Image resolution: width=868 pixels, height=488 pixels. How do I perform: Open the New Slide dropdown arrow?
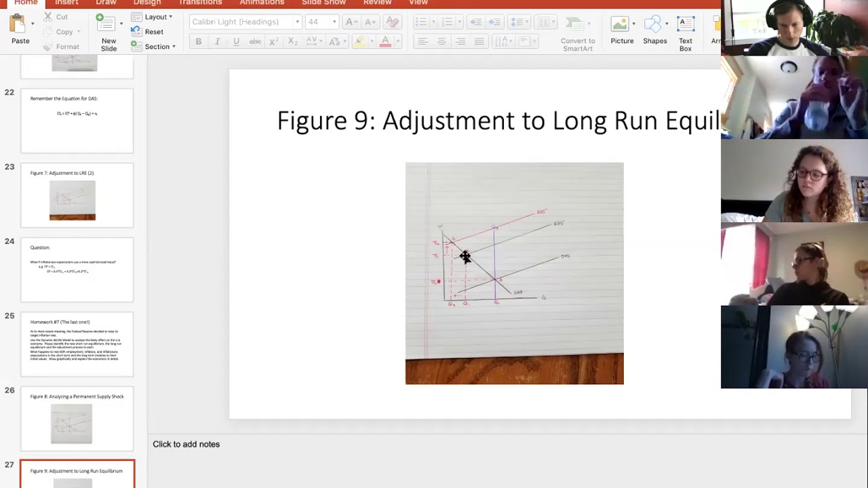[x=121, y=24]
